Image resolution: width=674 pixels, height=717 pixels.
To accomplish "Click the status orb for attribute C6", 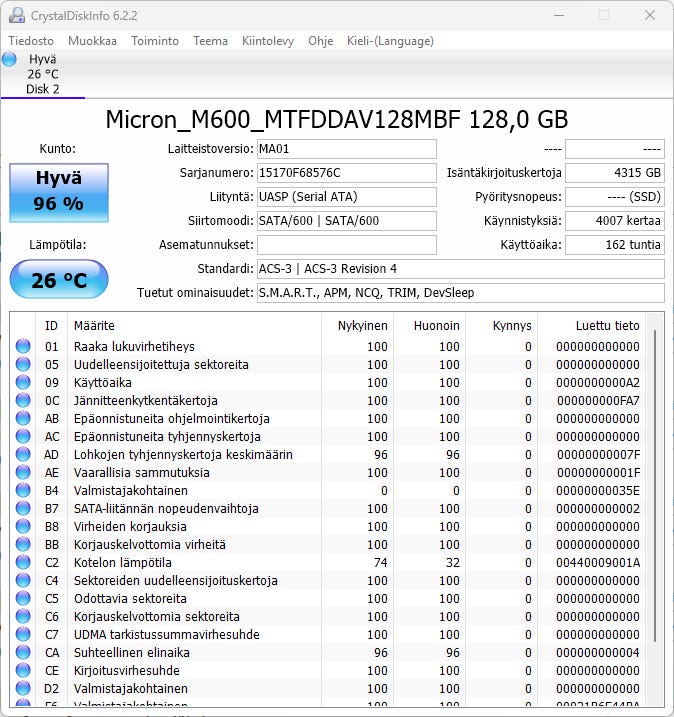I will 23,616.
